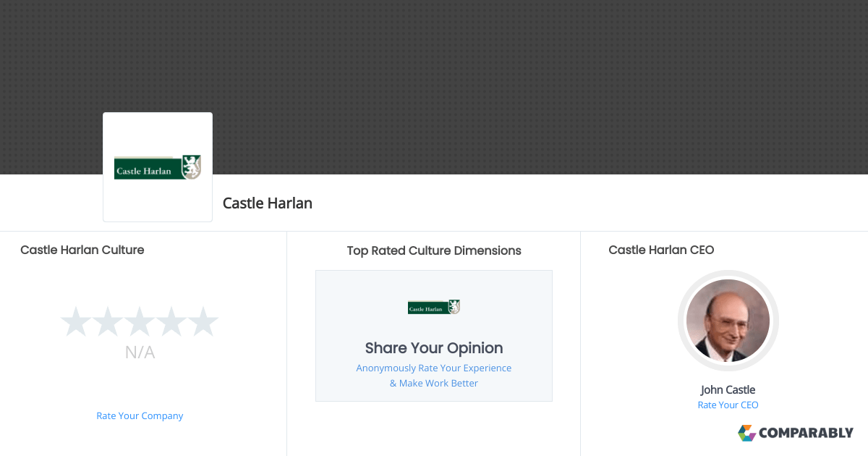Click the second star under Castle Harlan Culture
This screenshot has height=456, width=868.
pos(108,321)
